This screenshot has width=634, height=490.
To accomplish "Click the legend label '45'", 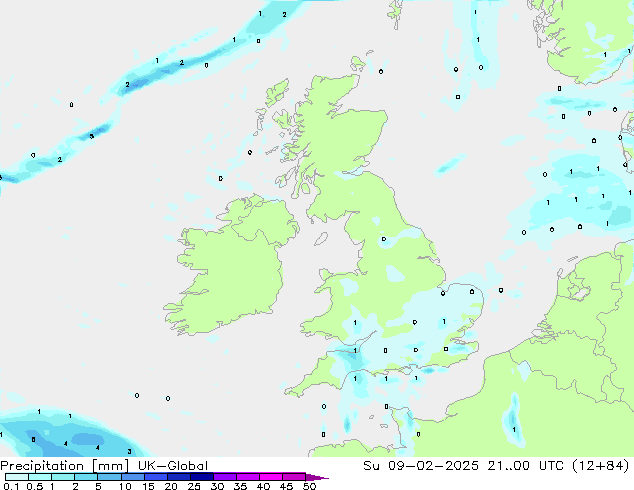I will (x=286, y=486).
